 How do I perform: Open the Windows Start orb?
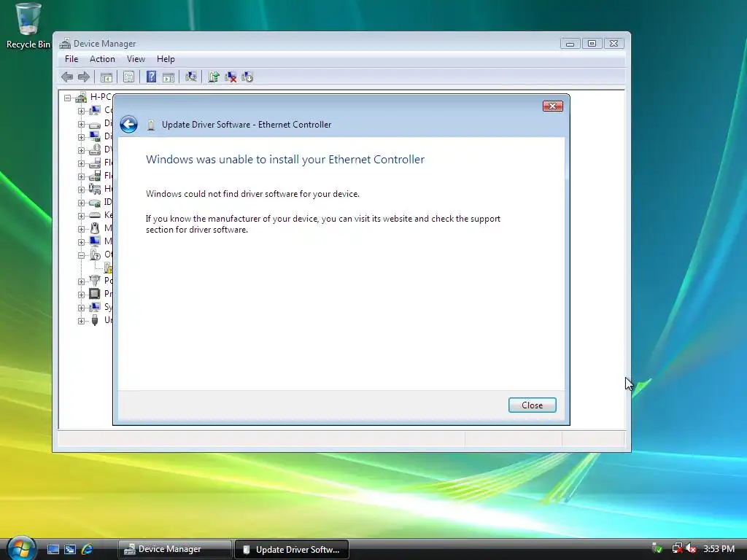21,548
